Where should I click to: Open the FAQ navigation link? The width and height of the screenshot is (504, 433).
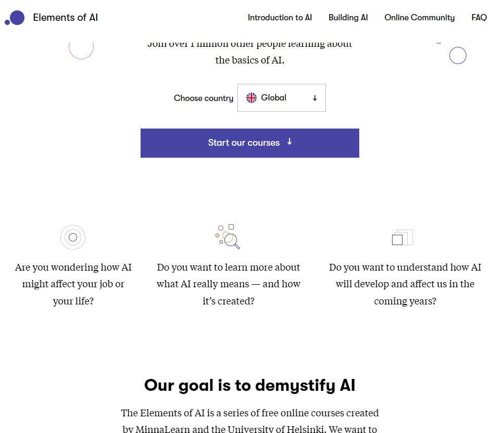click(x=479, y=18)
